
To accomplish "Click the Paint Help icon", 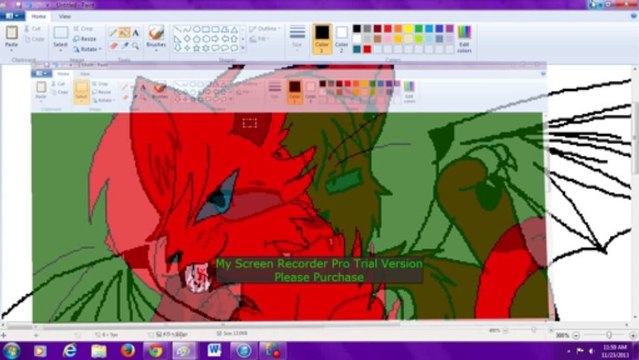I will (x=633, y=16).
